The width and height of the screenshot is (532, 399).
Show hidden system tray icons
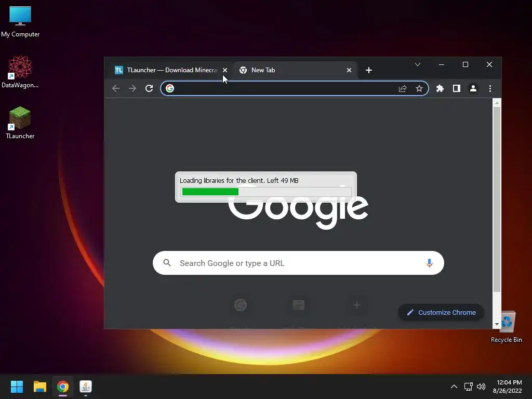click(454, 387)
